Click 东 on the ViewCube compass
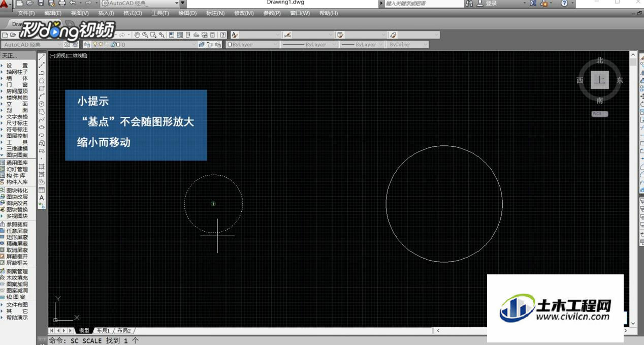This screenshot has height=345, width=644. [620, 80]
